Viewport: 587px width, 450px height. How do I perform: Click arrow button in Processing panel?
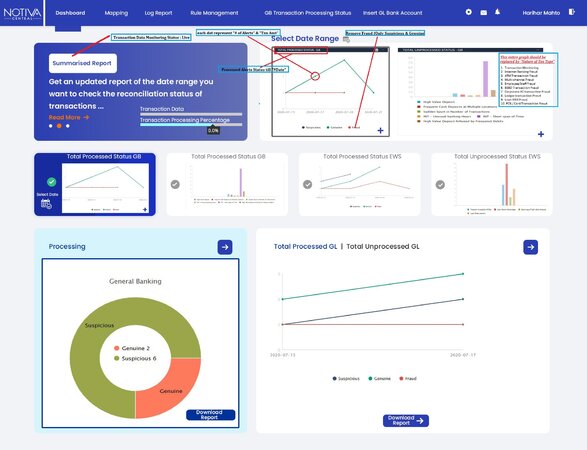click(x=225, y=247)
